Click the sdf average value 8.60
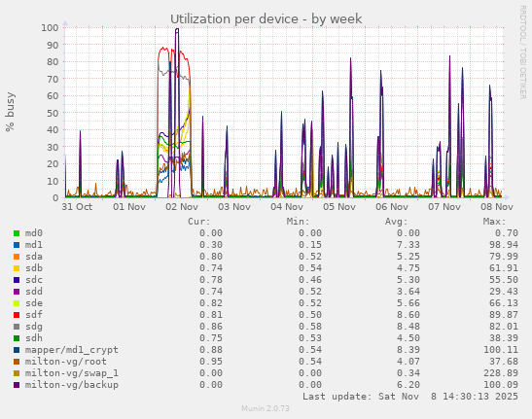The height and width of the screenshot is (419, 532). click(x=408, y=315)
